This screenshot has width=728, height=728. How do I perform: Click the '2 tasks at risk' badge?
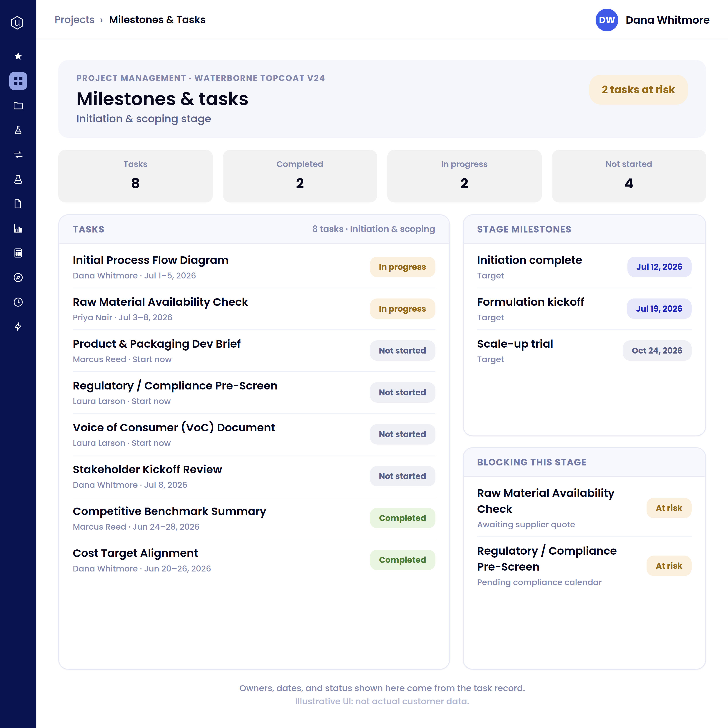638,89
